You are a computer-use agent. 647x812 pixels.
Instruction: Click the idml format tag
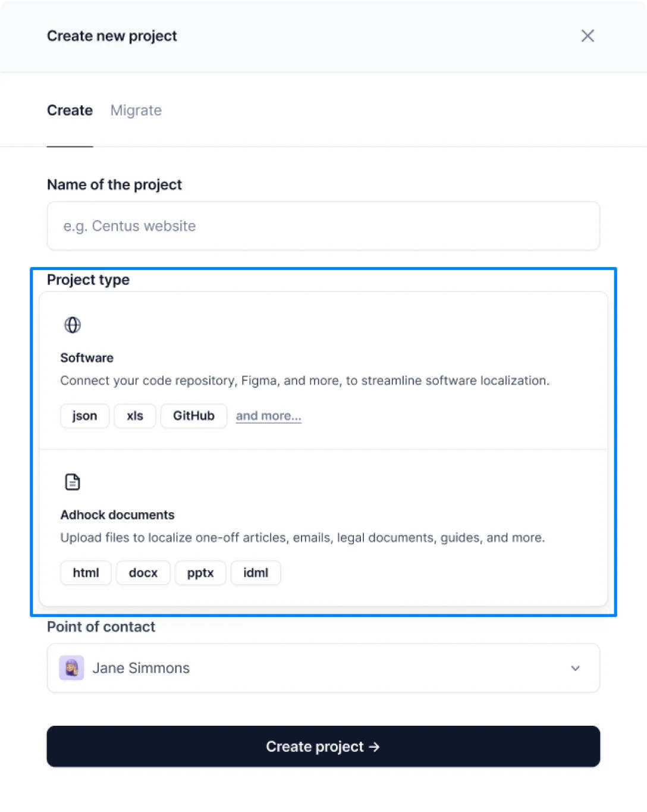(x=256, y=573)
